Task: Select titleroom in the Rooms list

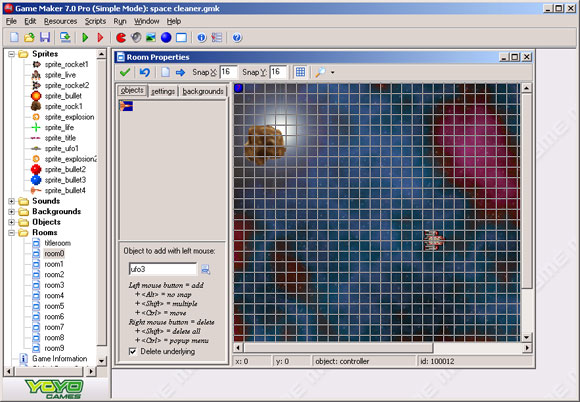Action: tap(58, 243)
